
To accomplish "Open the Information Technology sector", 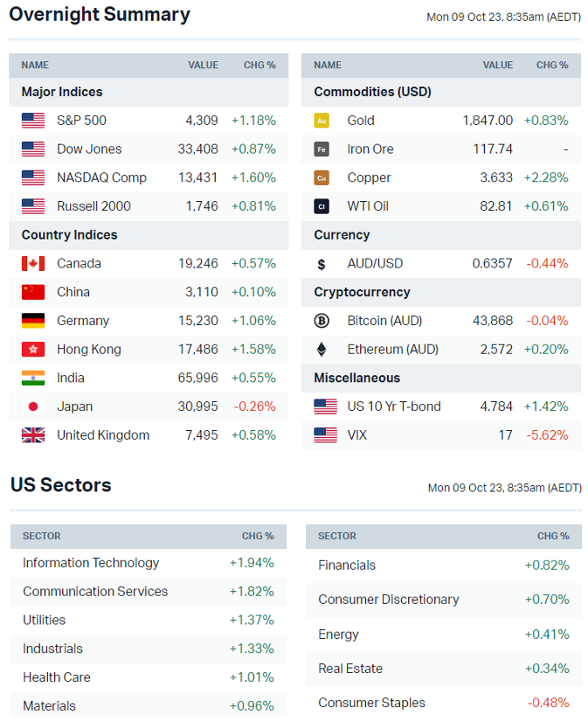I will pos(91,563).
